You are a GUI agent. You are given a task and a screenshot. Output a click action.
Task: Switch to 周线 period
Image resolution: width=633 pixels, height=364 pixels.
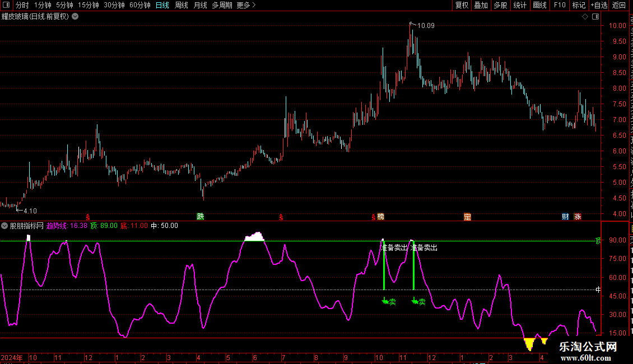click(181, 5)
